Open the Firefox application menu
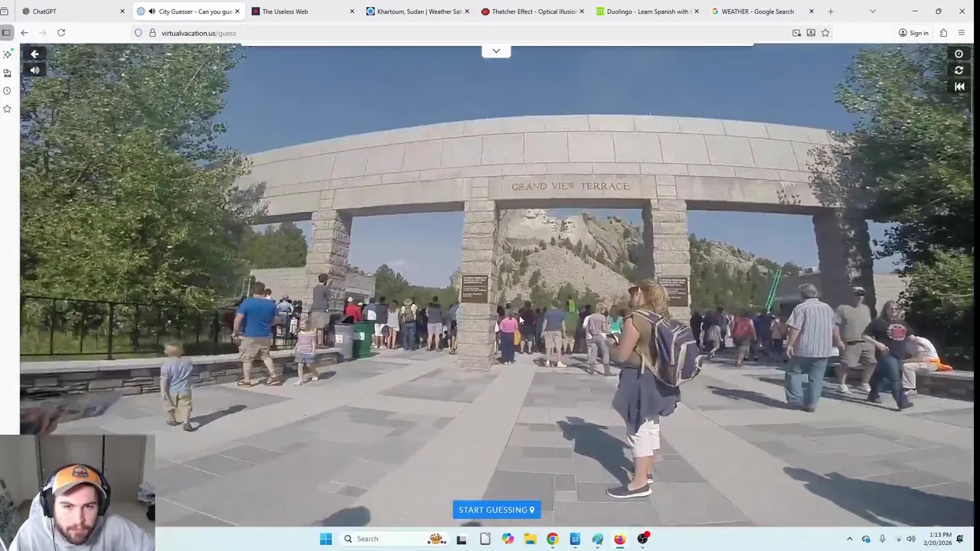 pos(962,33)
